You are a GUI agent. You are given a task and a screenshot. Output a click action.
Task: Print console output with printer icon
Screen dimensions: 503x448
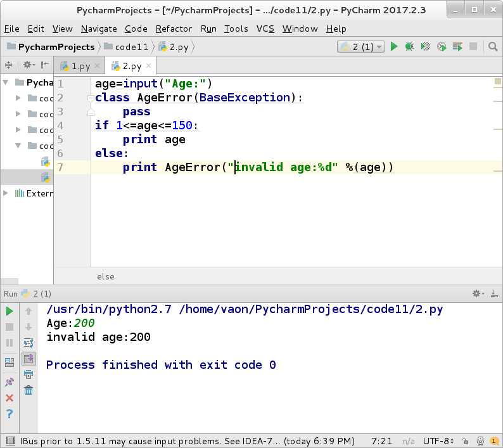coord(29,374)
